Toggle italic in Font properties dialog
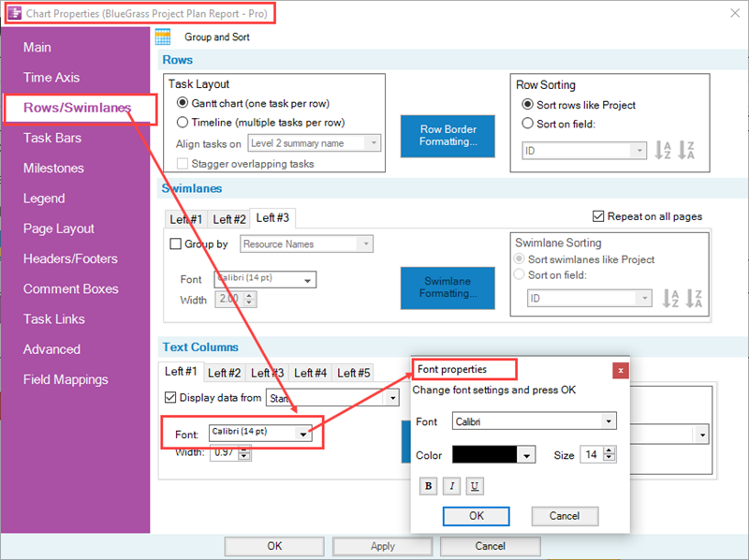Image resolution: width=749 pixels, height=560 pixels. 451,486
